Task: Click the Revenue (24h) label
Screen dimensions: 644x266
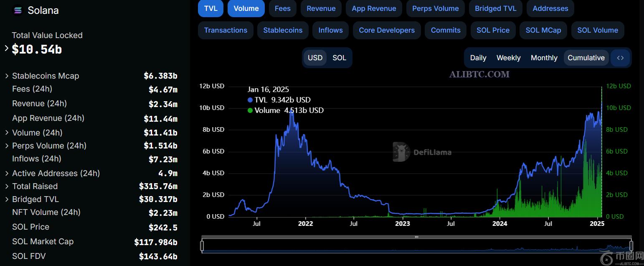Action: pos(39,103)
